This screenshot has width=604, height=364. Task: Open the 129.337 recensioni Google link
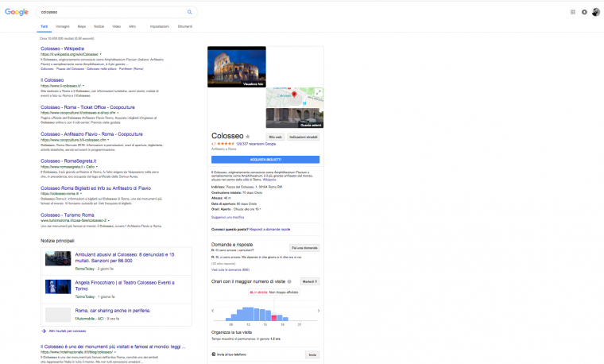tap(256, 144)
